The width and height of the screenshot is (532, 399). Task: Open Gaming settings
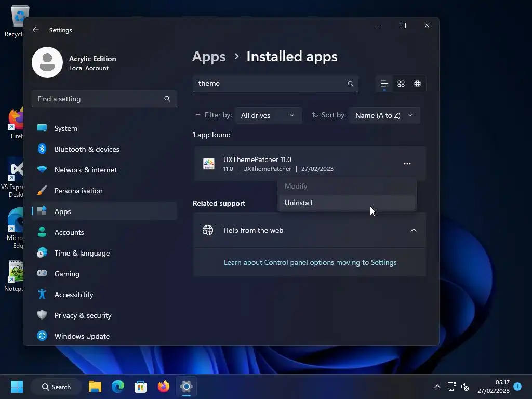point(104,274)
